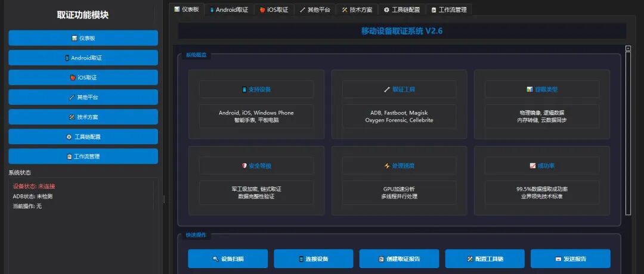This screenshot has height=274, width=644.
Task: Click the ADB, Fastboot, Magisk text
Action: [399, 113]
